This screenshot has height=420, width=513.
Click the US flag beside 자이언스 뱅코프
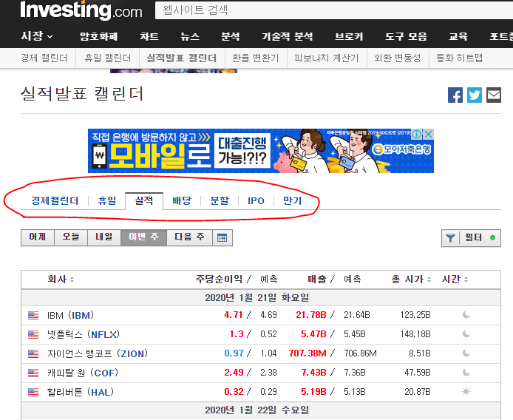point(33,353)
